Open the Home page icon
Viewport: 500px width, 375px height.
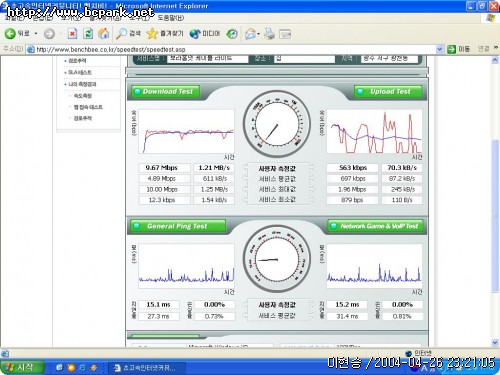pyautogui.click(x=104, y=33)
